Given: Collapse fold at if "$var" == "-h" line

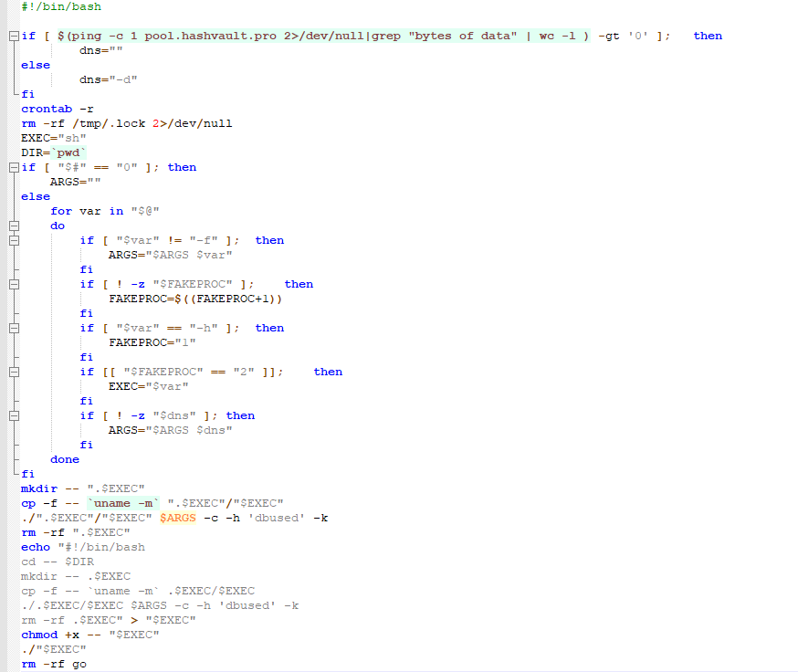Looking at the screenshot, I should [15, 329].
